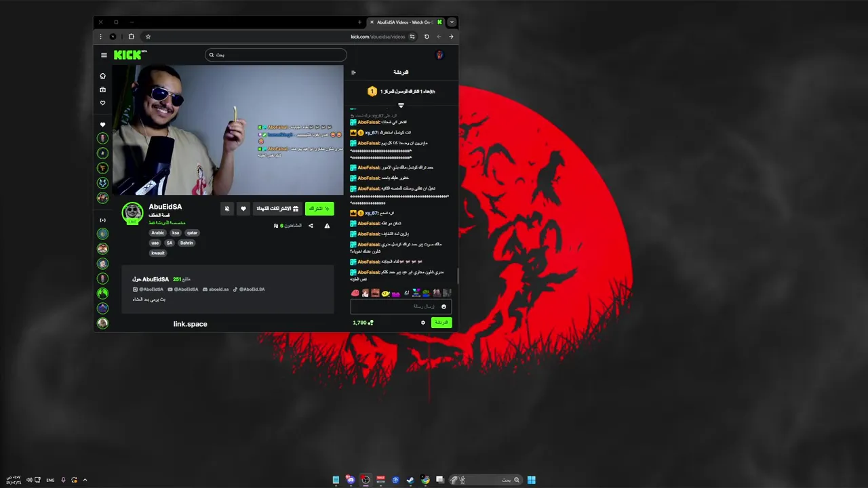Insert the yellow duck emote

pyautogui.click(x=385, y=293)
